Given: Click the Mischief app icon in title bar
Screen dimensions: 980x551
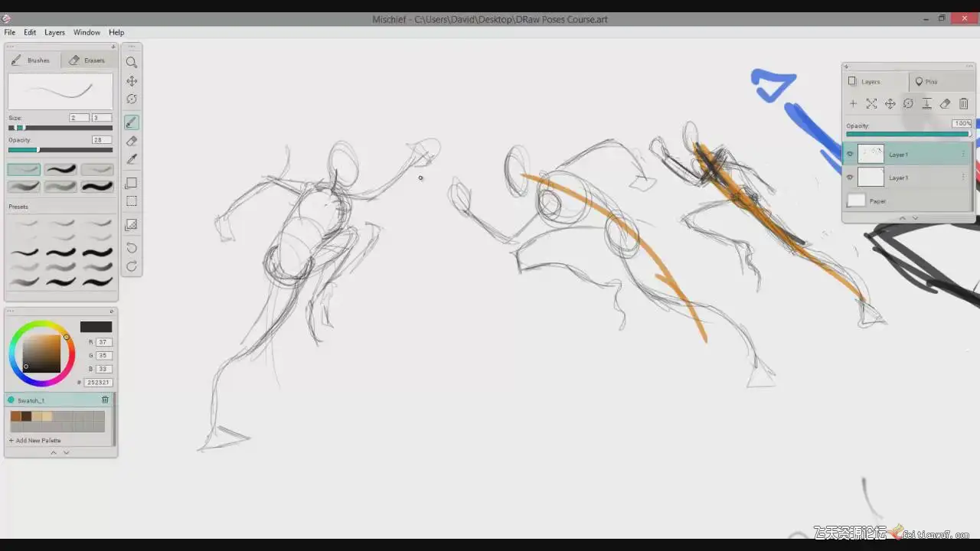Looking at the screenshot, I should tap(6, 19).
